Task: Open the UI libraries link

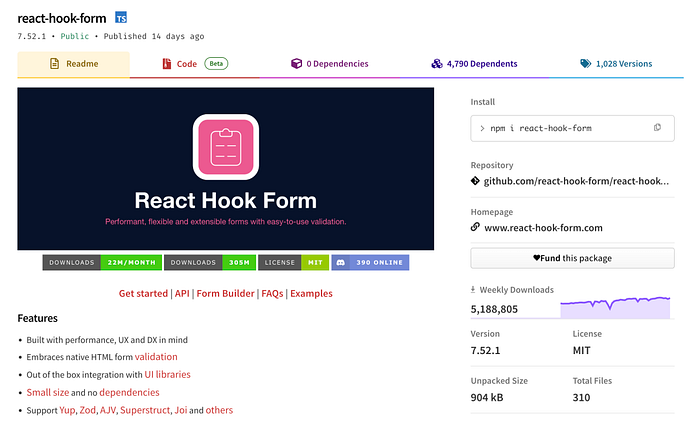Action: [x=167, y=374]
